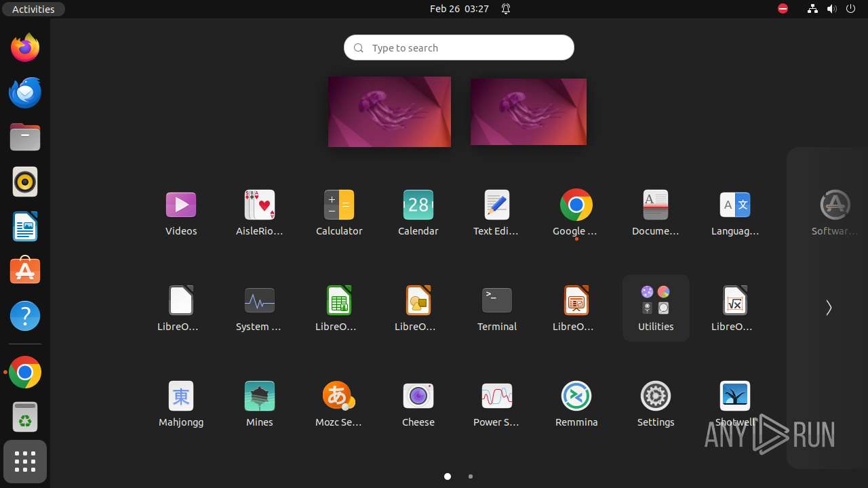Go to next app page arrow
Screen dimensions: 868x488
click(828, 308)
